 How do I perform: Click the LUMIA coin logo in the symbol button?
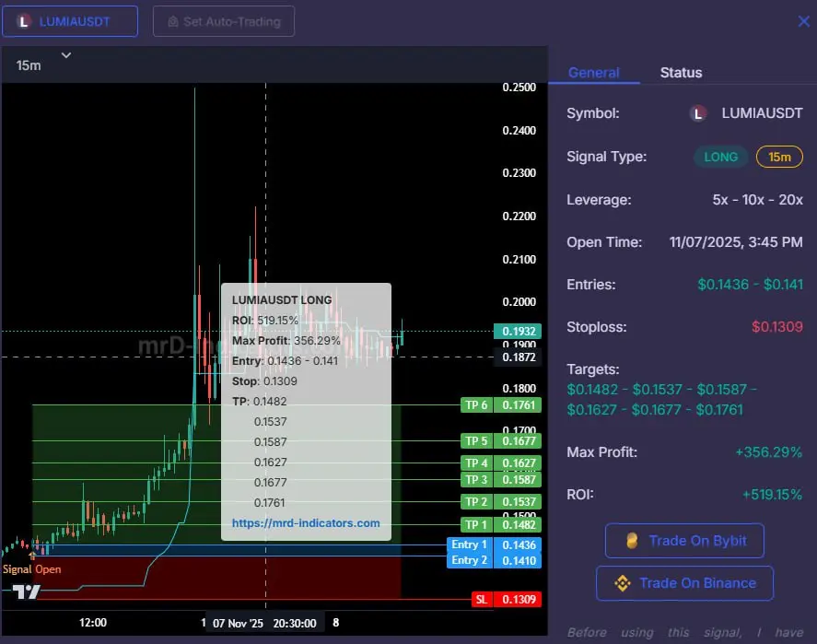(x=23, y=22)
